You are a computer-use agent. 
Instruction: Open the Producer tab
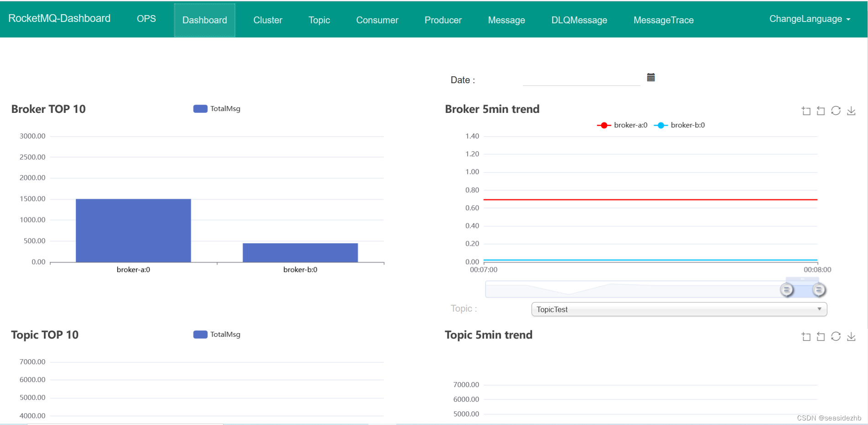click(x=443, y=20)
